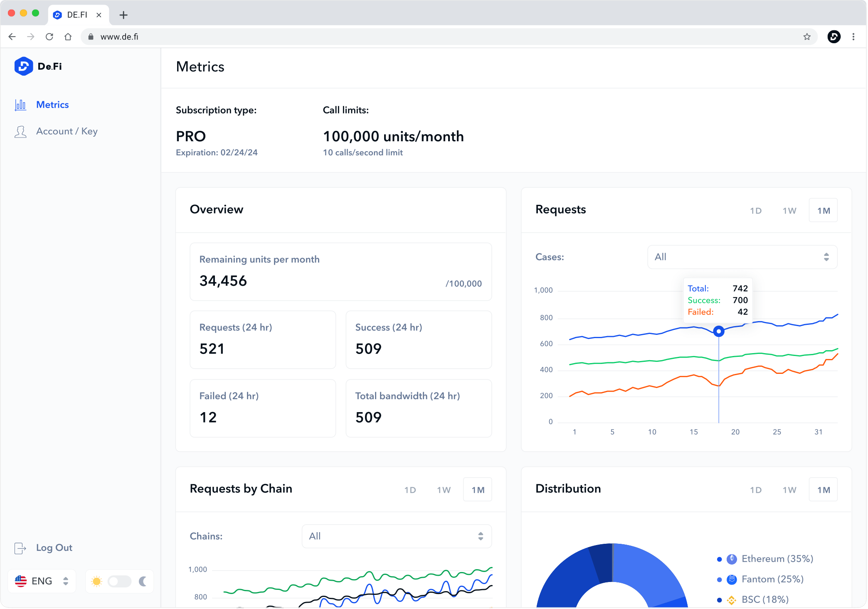868x609 pixels.
Task: Select the 1W range in the Distribution panel
Action: [789, 490]
